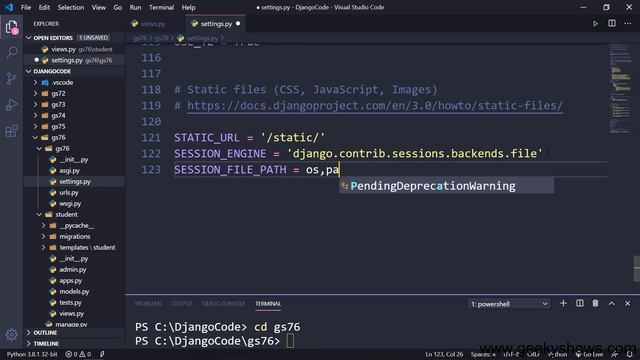Expand the gs72 folder
Viewport: 640px width, 360px height.
(58, 93)
